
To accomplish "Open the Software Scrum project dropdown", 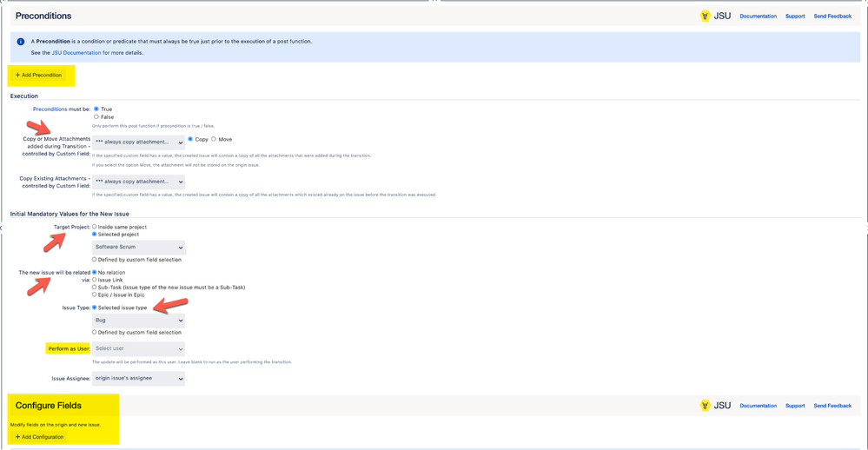I will tap(138, 247).
